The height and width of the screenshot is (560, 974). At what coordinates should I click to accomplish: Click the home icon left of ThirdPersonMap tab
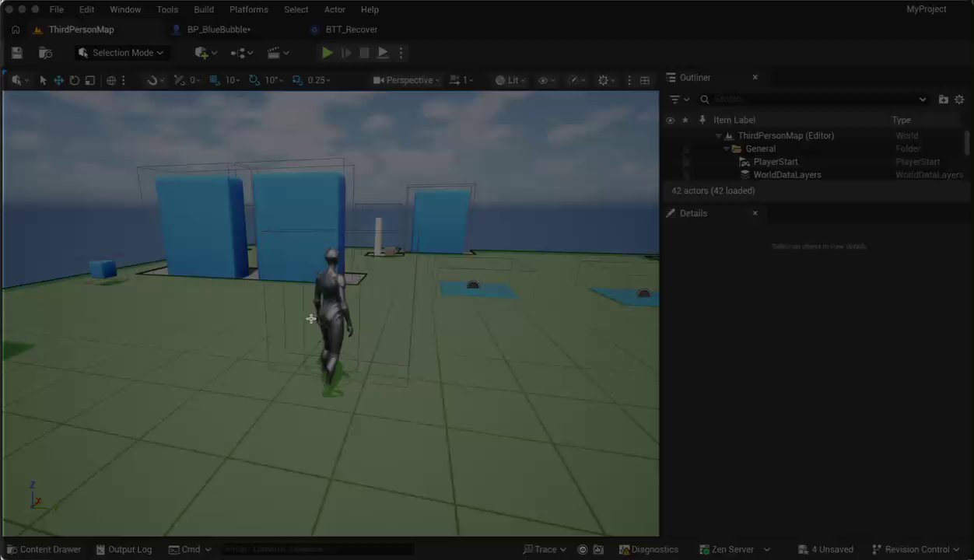(16, 30)
